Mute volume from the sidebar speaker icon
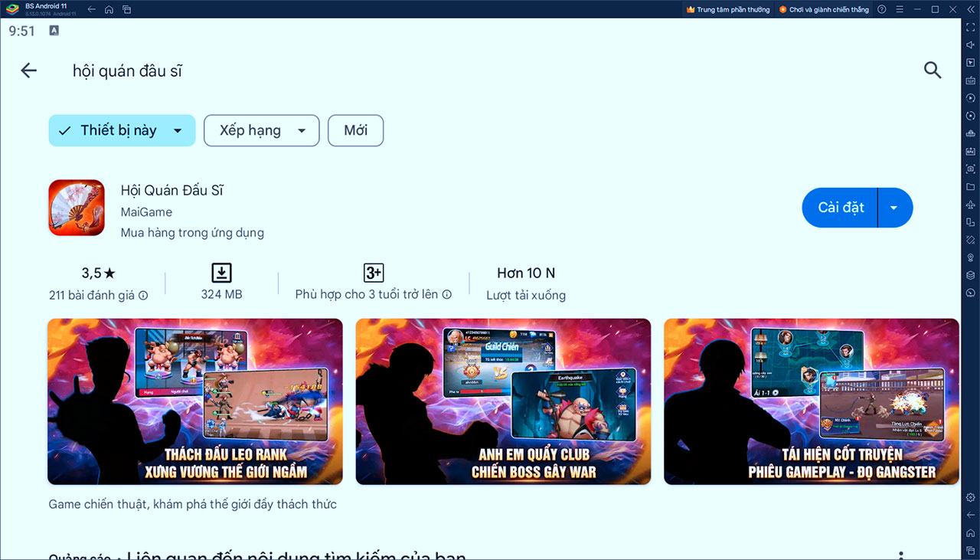This screenshot has height=560, width=980. (x=970, y=44)
